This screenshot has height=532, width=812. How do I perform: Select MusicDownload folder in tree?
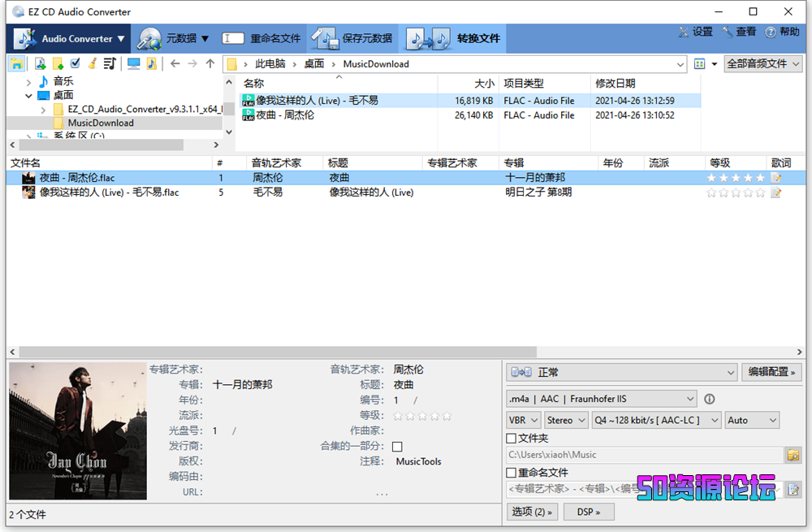(x=101, y=123)
